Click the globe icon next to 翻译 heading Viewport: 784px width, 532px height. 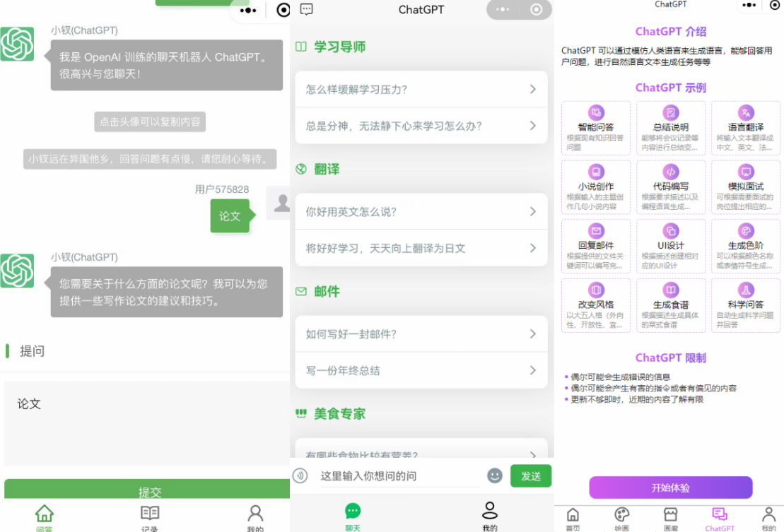[x=301, y=169]
